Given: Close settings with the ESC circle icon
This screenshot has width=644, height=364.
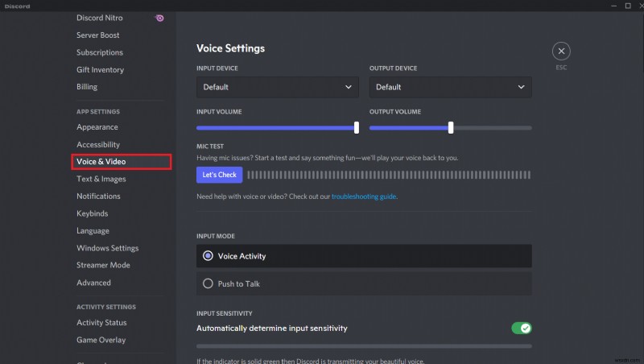Looking at the screenshot, I should pos(561,51).
